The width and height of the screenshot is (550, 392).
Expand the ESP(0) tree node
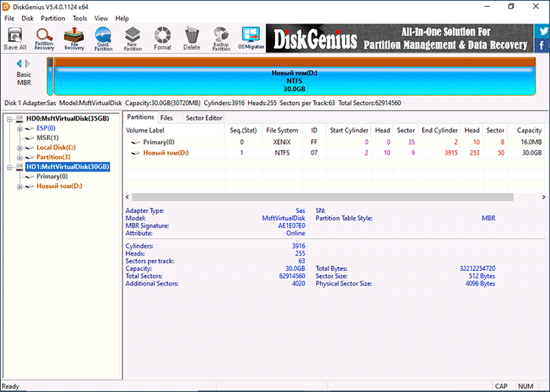tap(20, 129)
